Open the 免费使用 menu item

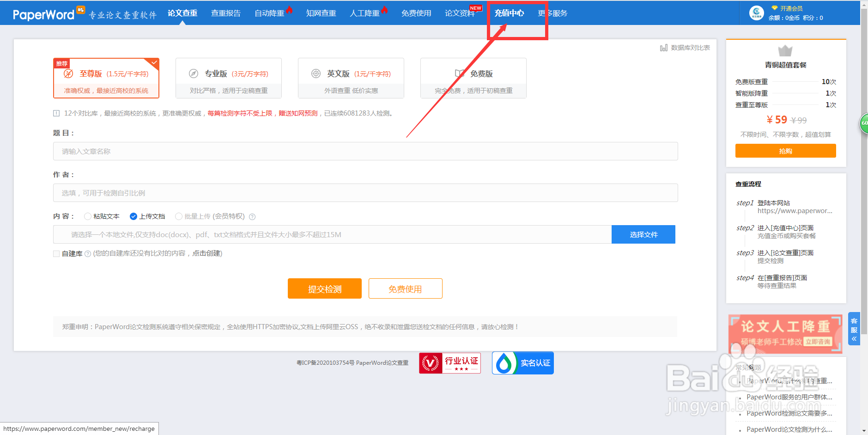click(416, 13)
